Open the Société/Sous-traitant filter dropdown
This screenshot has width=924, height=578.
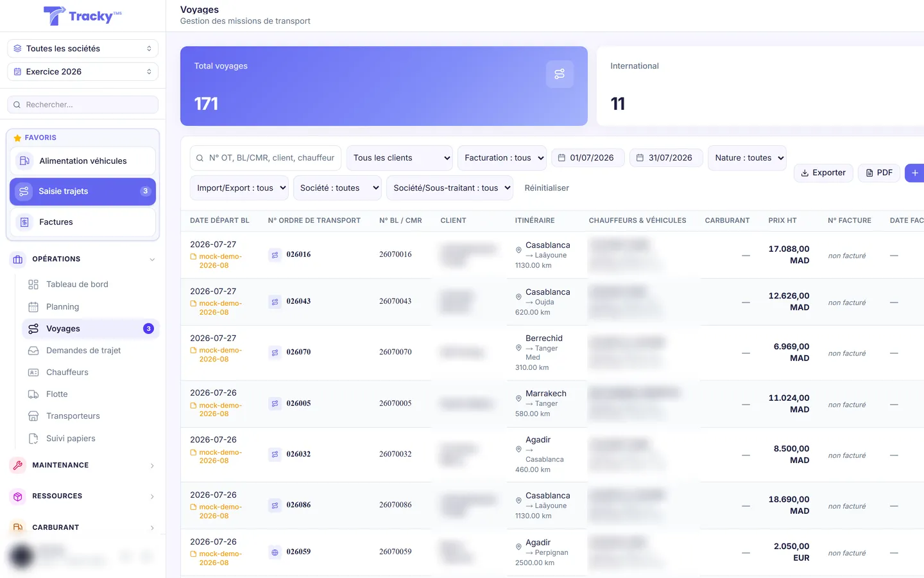[x=449, y=188]
